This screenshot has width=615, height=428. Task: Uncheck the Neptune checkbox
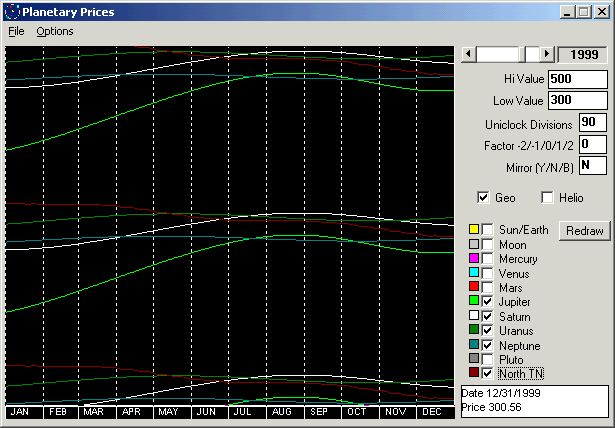pos(487,345)
